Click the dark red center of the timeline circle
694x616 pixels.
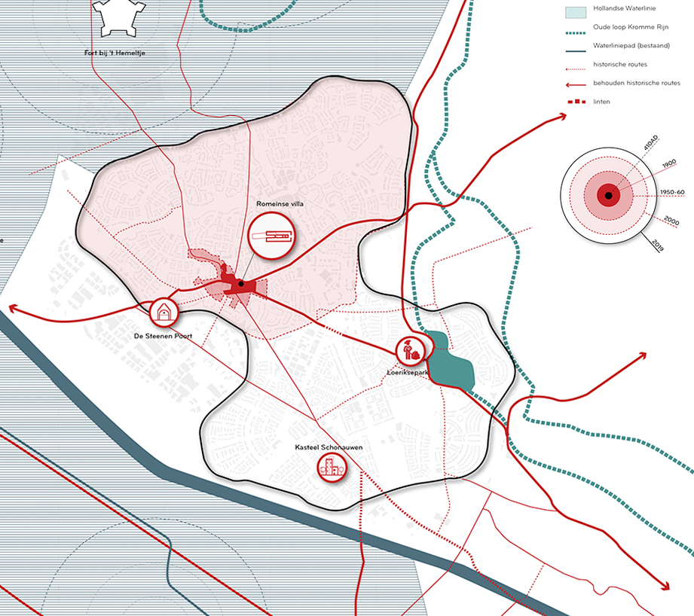[x=607, y=197]
